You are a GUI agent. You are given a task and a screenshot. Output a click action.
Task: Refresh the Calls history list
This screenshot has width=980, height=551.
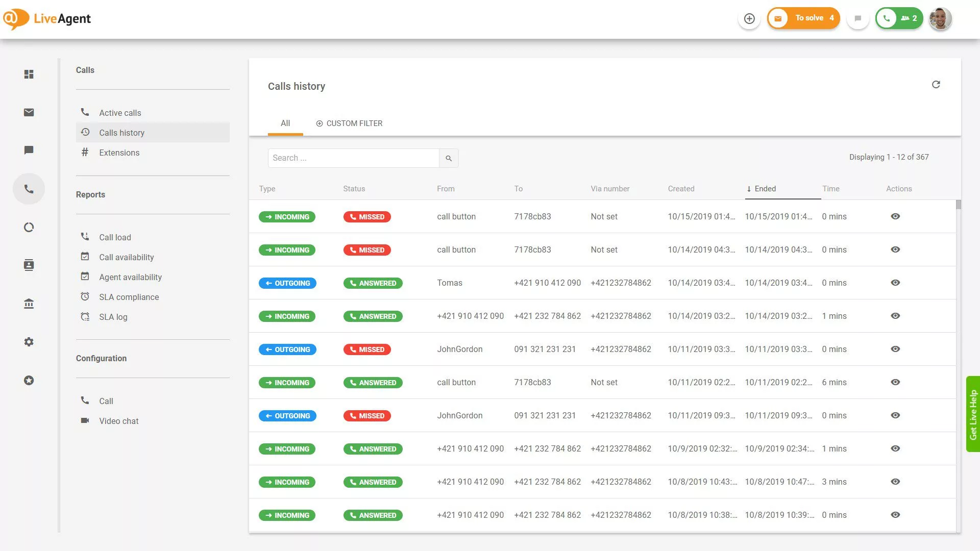pyautogui.click(x=936, y=84)
